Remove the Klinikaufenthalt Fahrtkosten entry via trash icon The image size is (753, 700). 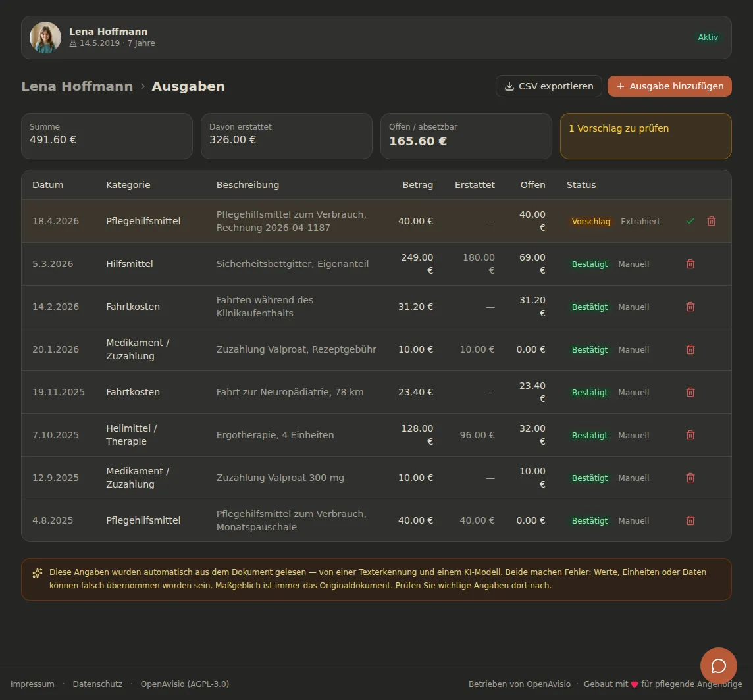690,307
